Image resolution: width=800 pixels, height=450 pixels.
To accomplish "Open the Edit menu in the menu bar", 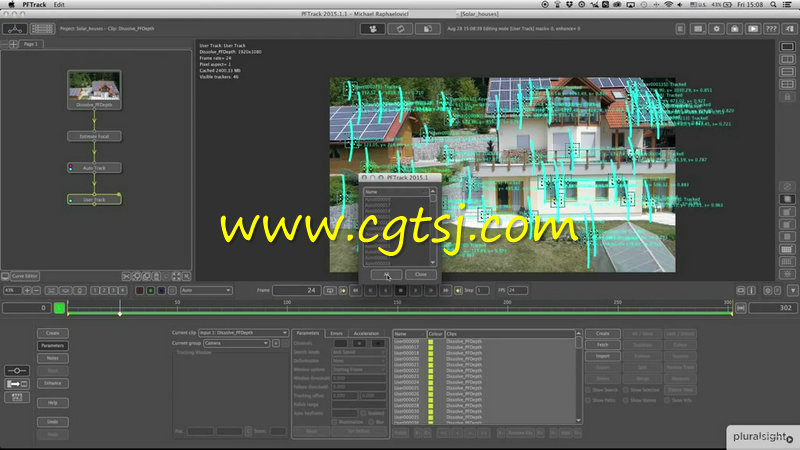I will [x=59, y=4].
